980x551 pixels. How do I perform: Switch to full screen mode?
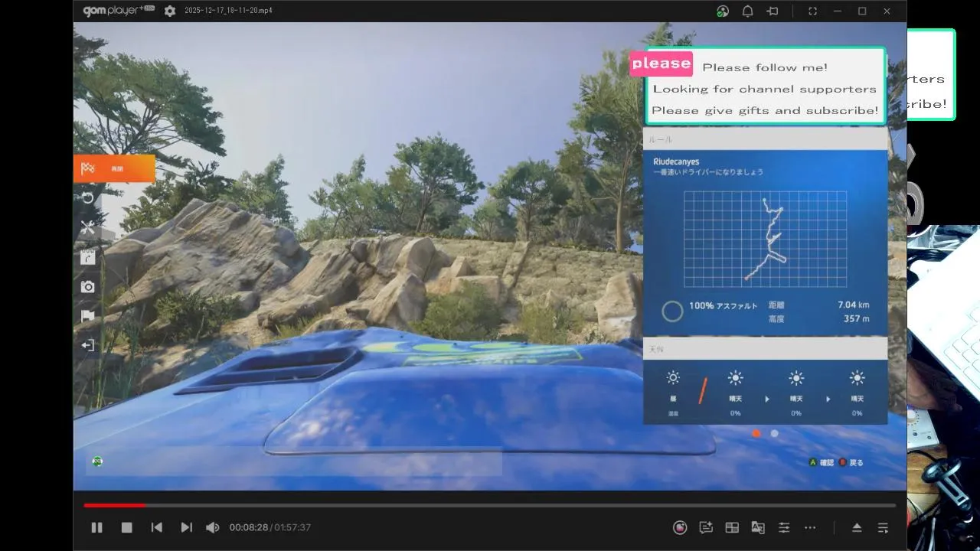[813, 11]
